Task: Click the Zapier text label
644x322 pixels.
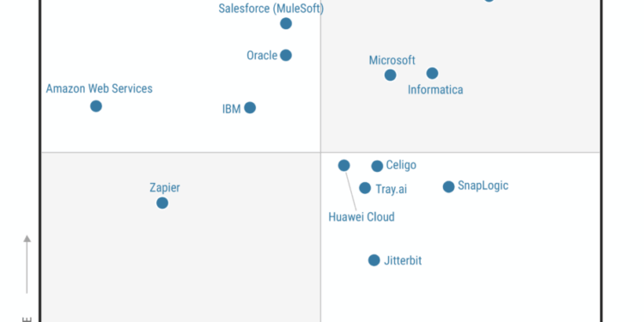Action: (165, 188)
